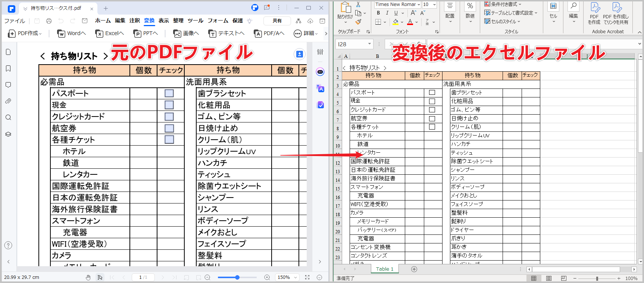Open the attachments paperclip panel in PDF sidebar
644x283 pixels.
[8, 101]
